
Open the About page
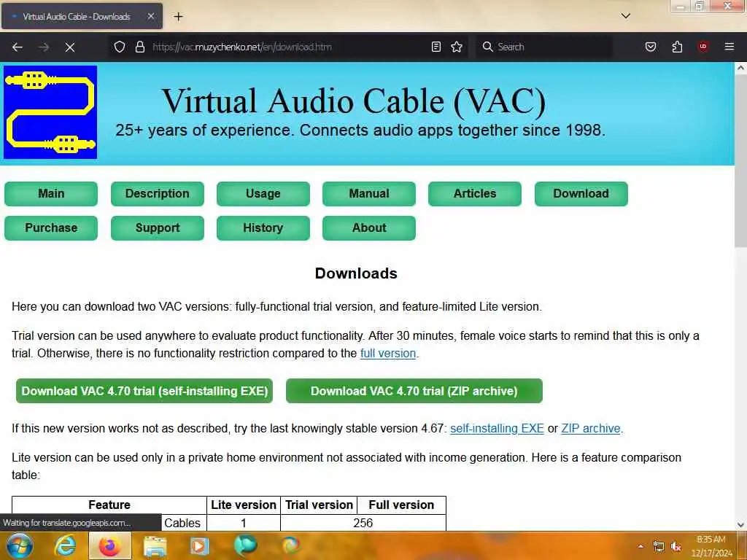368,228
